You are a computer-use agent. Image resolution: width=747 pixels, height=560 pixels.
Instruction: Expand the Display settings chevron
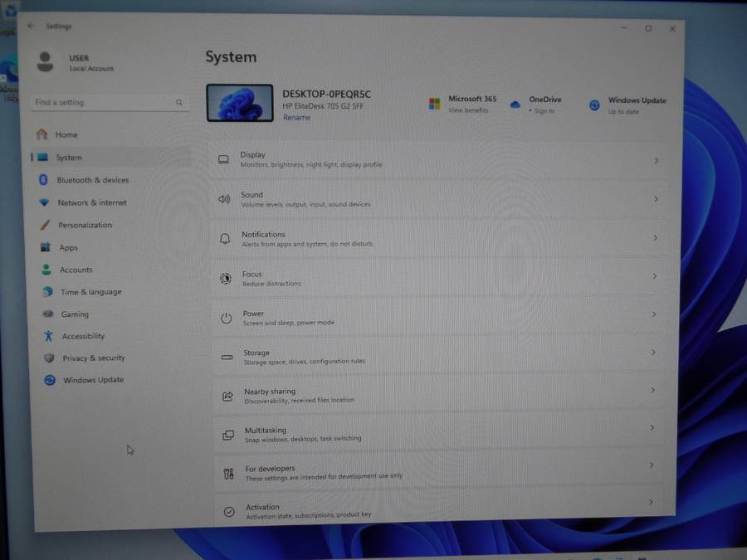pyautogui.click(x=657, y=160)
